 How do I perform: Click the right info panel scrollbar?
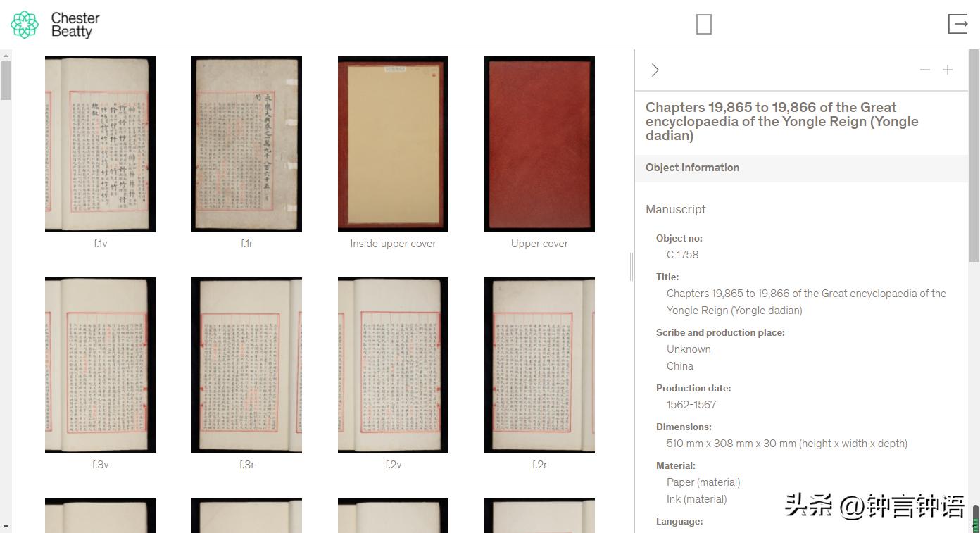(974, 155)
